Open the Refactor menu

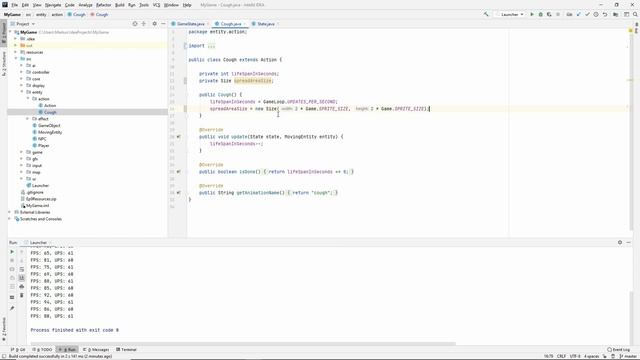[x=104, y=5]
